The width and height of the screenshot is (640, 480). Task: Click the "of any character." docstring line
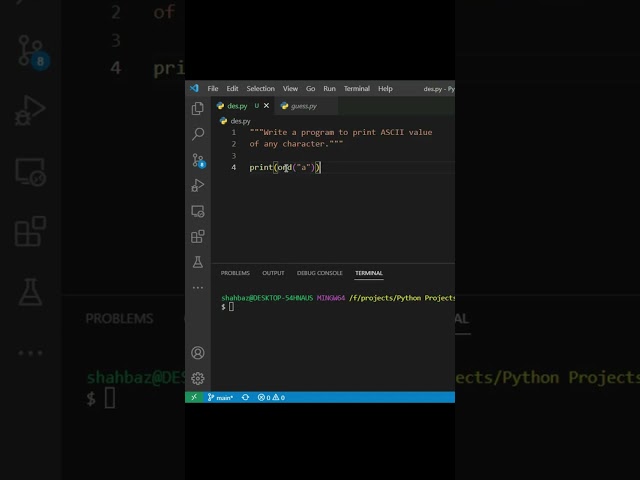tap(296, 144)
